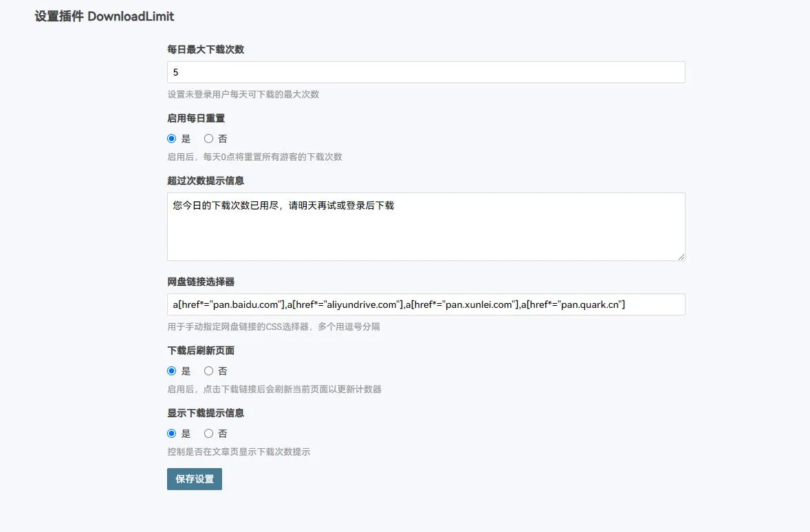Click inside the 超过次数提示信息 text area
810x532 pixels.
[426, 227]
